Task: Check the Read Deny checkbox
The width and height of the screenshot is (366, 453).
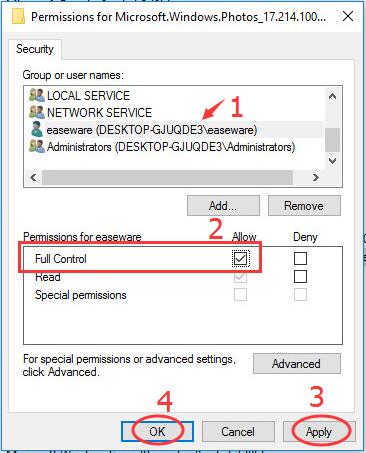Action: tap(300, 276)
